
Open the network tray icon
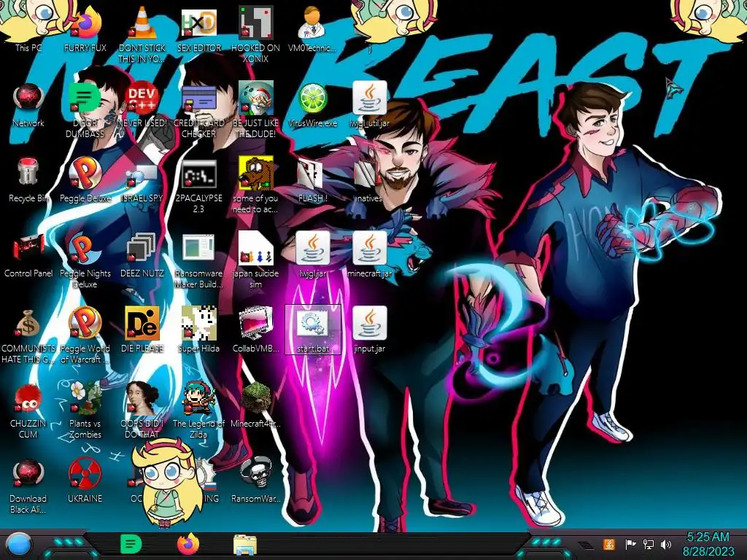tap(648, 544)
